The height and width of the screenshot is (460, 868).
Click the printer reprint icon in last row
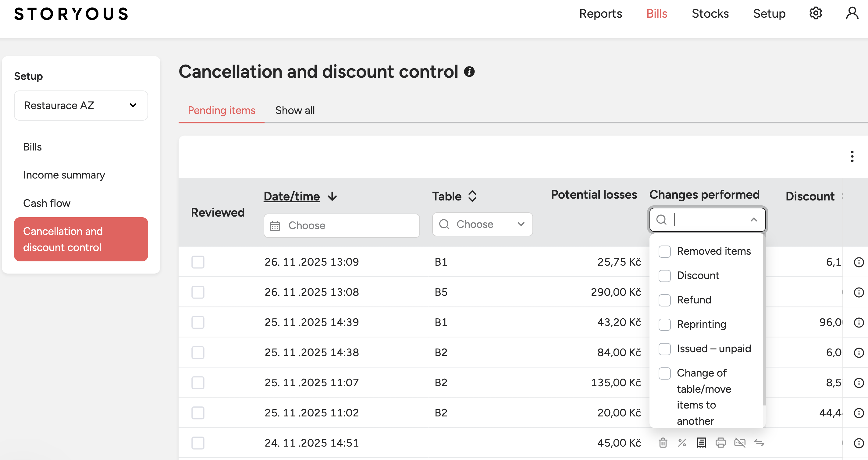[x=720, y=443]
